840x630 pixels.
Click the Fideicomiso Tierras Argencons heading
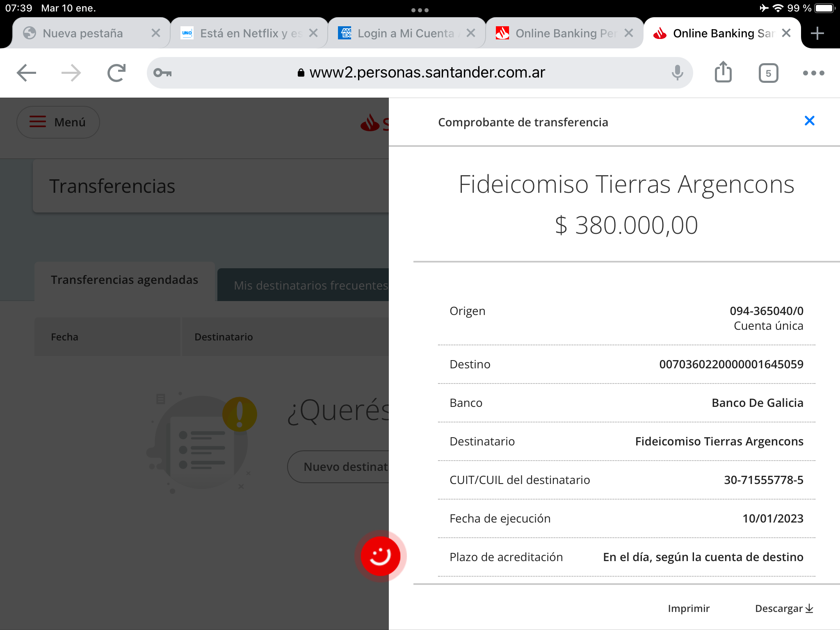(x=626, y=185)
